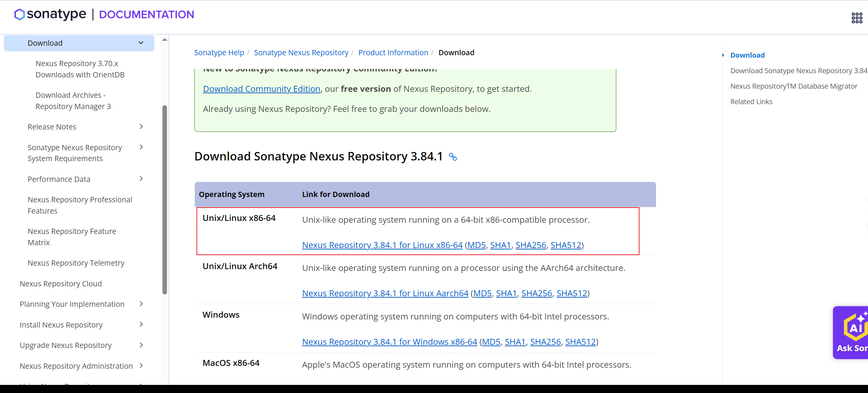Click the DOCUMENTATION header title

147,14
